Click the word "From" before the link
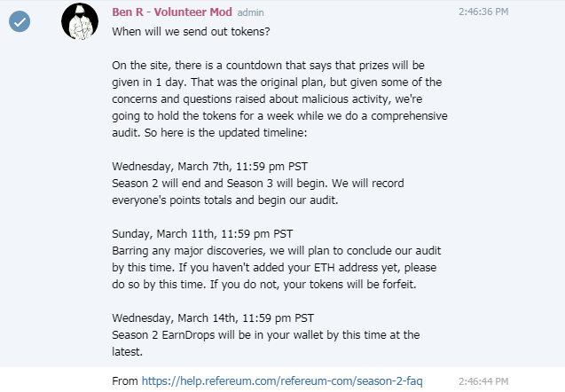Screen dimensions: 565x392 [126, 380]
